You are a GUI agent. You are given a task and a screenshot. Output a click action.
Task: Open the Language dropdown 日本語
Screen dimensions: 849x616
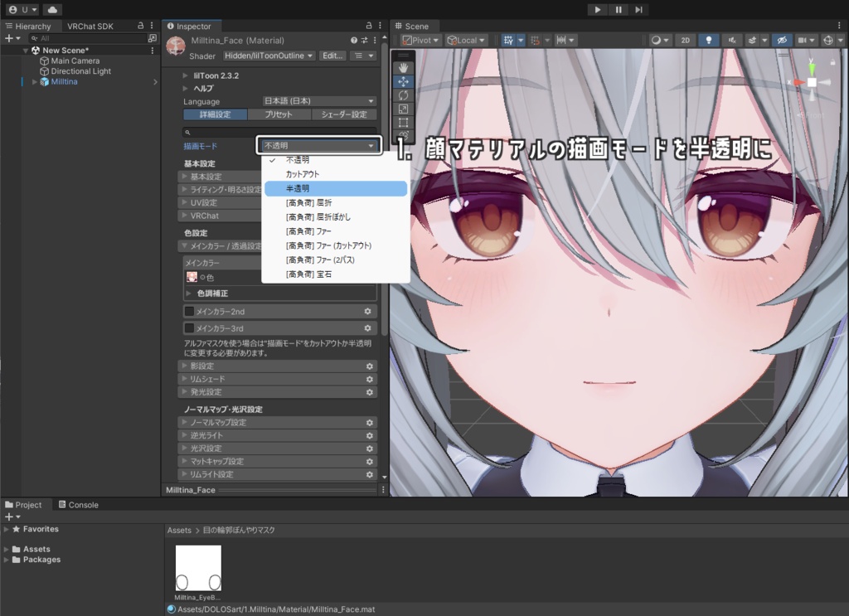319,101
